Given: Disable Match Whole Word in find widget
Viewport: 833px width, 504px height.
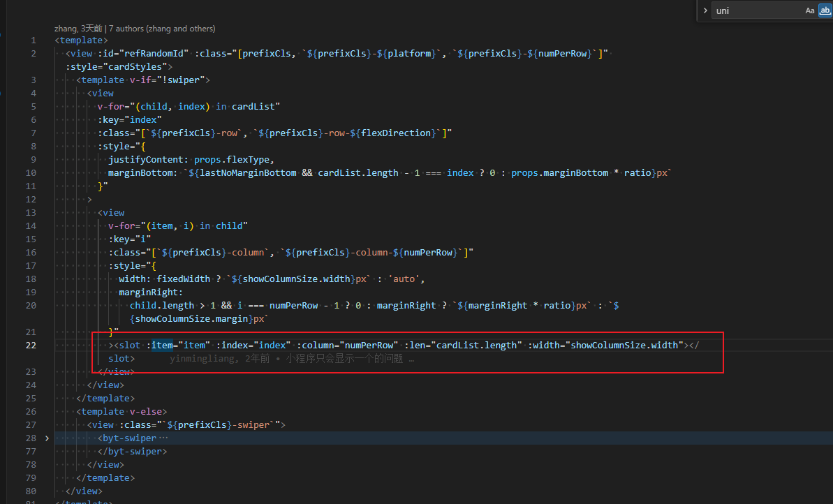Looking at the screenshot, I should tap(825, 10).
